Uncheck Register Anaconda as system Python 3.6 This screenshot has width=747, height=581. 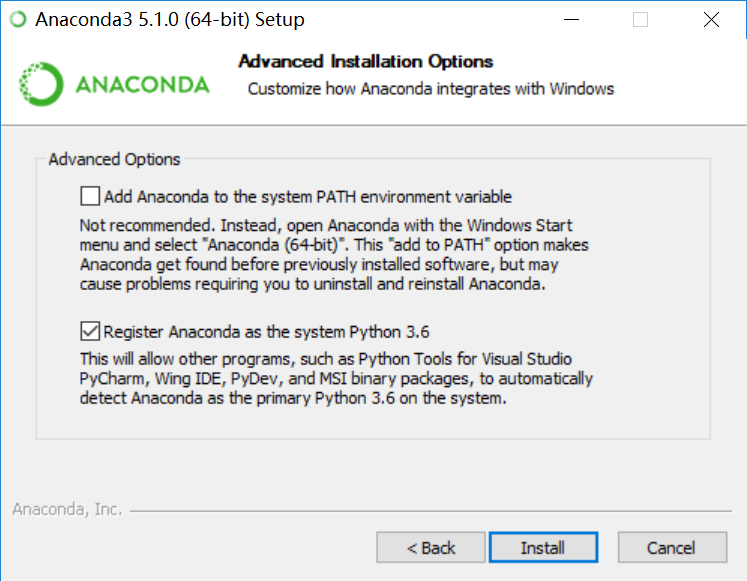[91, 331]
